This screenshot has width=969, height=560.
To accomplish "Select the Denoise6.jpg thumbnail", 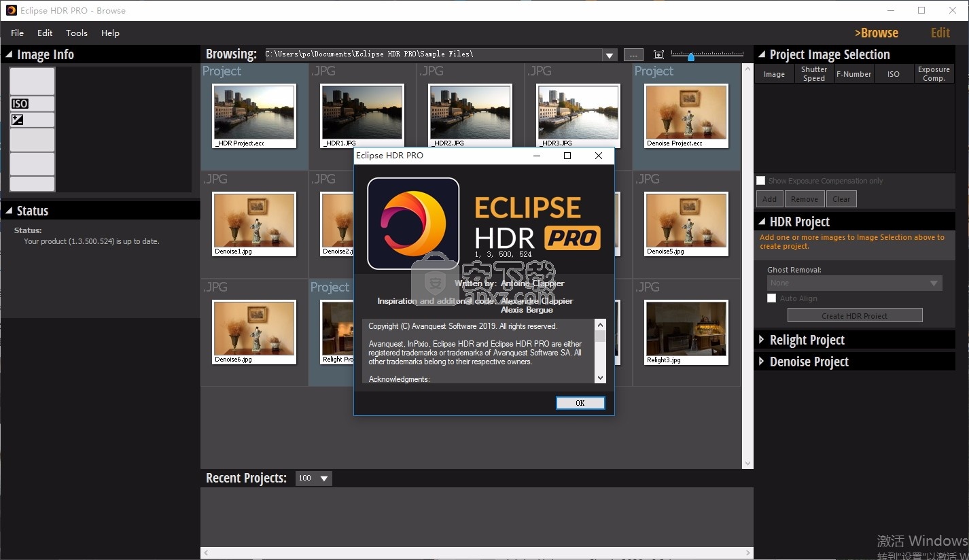I will pyautogui.click(x=254, y=332).
